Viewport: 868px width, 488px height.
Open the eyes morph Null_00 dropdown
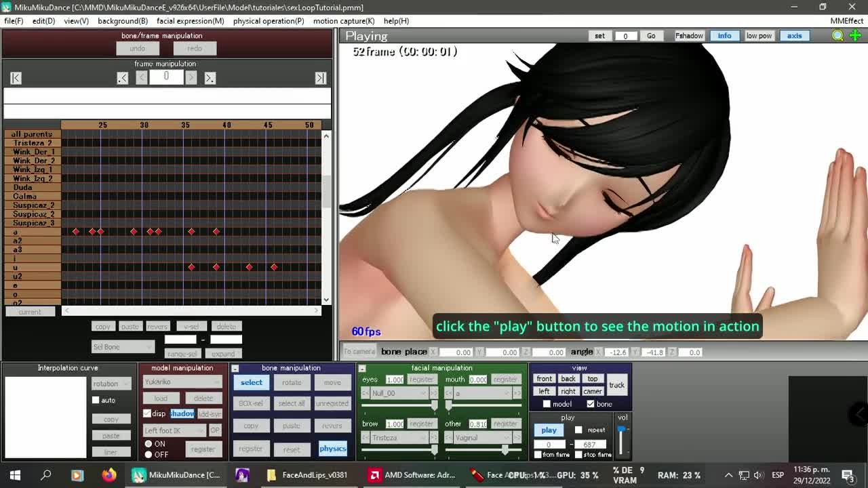click(x=399, y=393)
